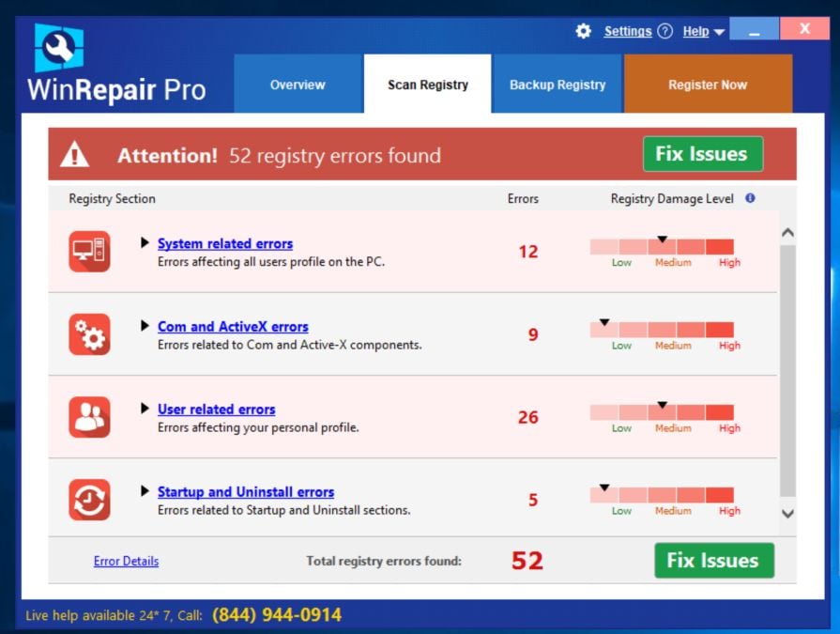
Task: Select the Scan Registry tab
Action: tap(427, 84)
